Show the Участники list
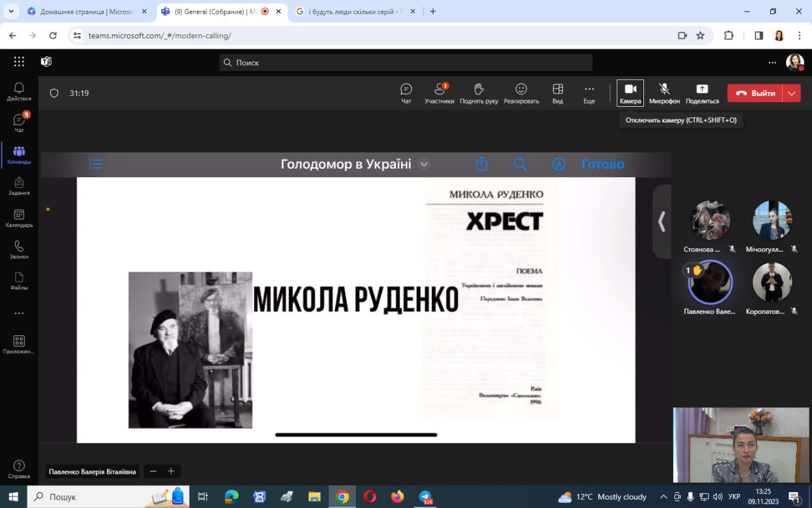 [x=440, y=93]
